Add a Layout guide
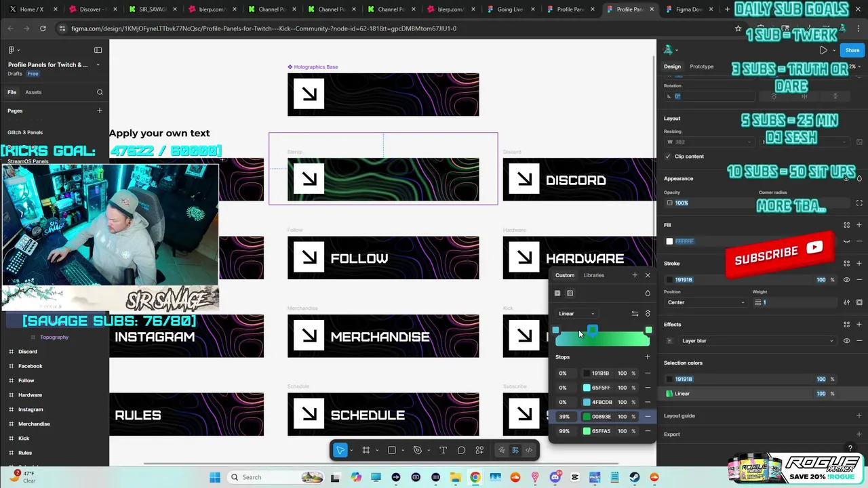This screenshot has width=868, height=488. (x=859, y=416)
